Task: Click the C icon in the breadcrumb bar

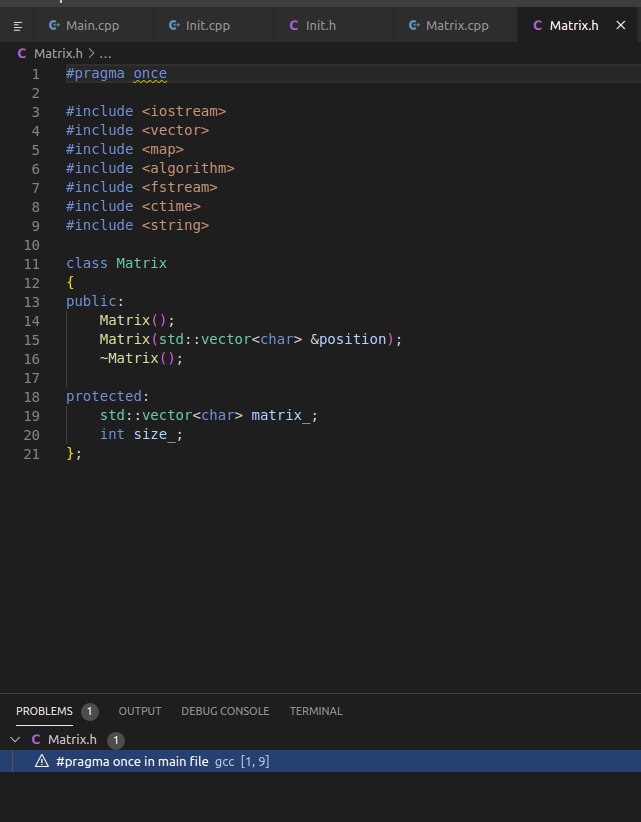Action: point(21,53)
